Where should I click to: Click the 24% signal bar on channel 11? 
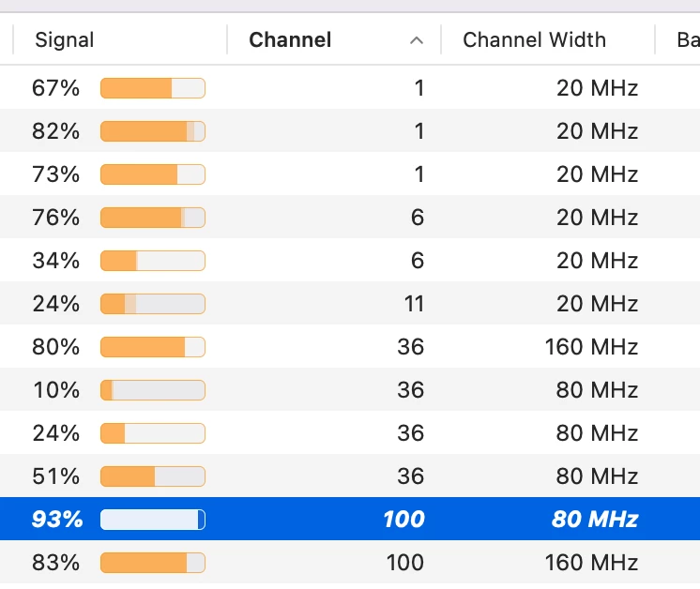[152, 304]
